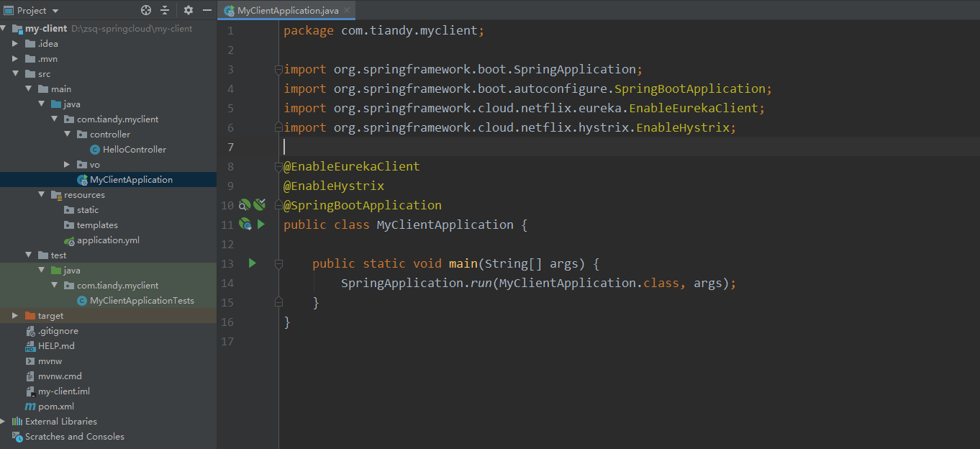This screenshot has height=449, width=980.
Task: Collapse the controller package arrow
Action: coord(68,135)
